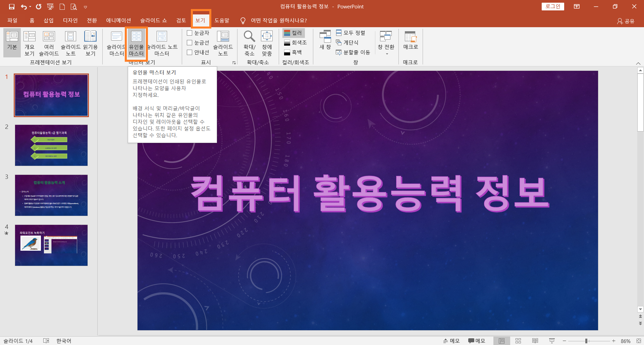Select 흑백 black and white mode

click(293, 52)
